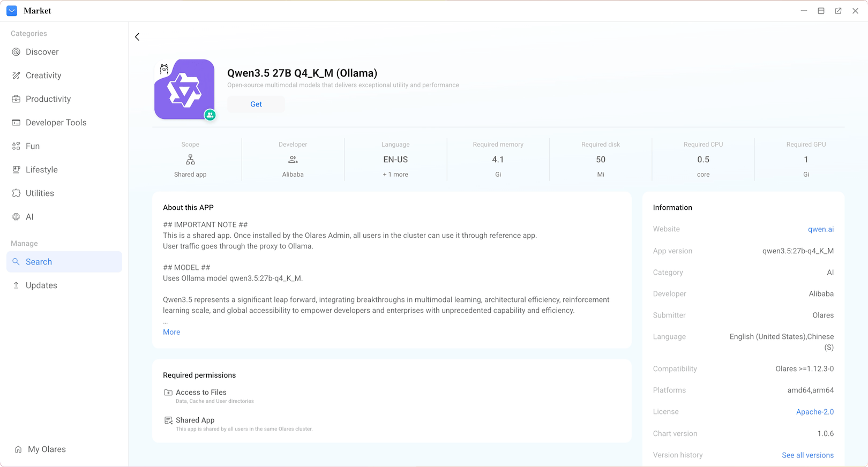Screen dimensions: 868x467
Task: Click the back arrow icon
Action: point(137,37)
